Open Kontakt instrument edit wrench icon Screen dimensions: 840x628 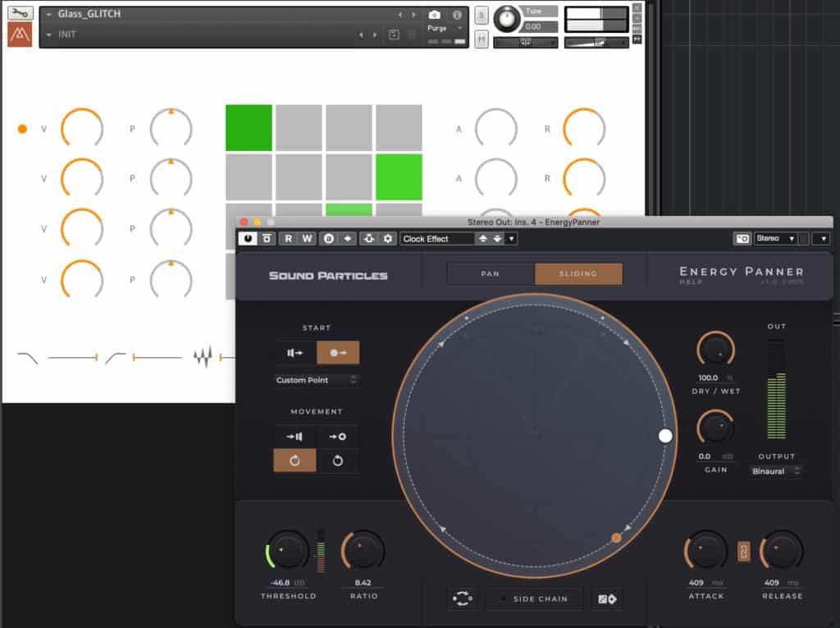(x=21, y=13)
